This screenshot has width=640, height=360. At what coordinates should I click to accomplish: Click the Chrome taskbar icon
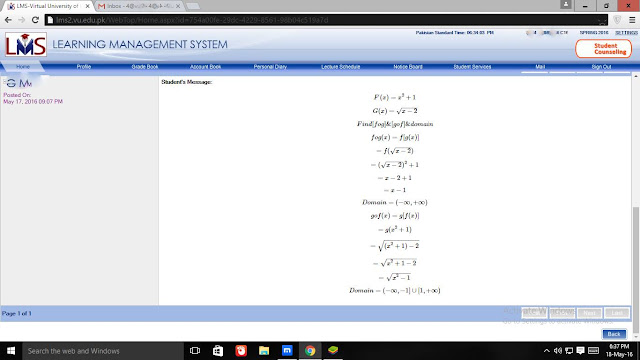click(310, 351)
